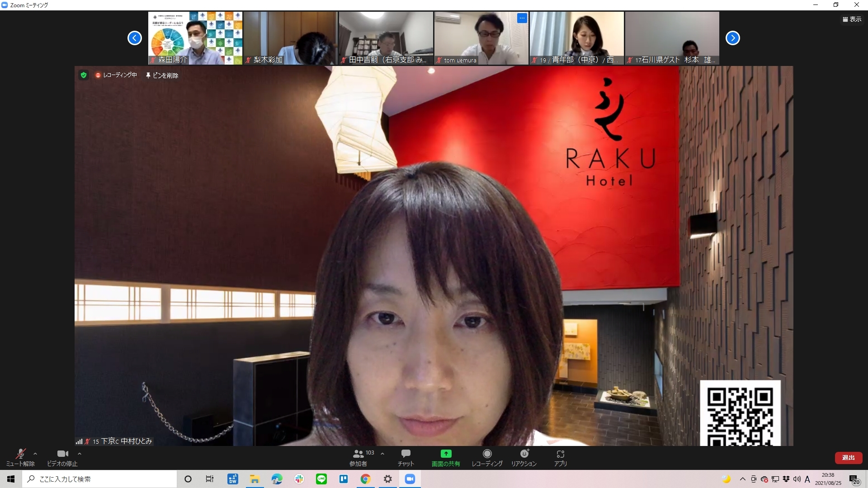The image size is (868, 488).
Task: Click the IME input mode A indicator
Action: 807,479
